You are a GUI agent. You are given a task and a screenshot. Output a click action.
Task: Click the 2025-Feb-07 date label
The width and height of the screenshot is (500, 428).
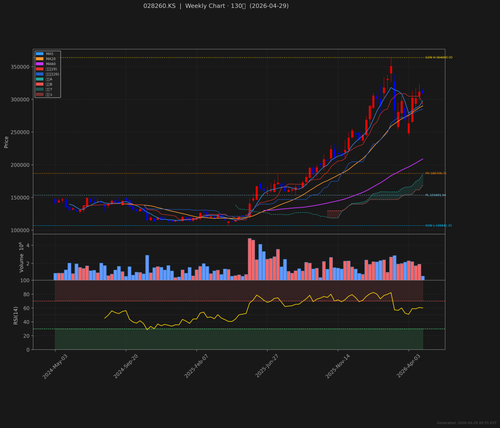point(197,366)
